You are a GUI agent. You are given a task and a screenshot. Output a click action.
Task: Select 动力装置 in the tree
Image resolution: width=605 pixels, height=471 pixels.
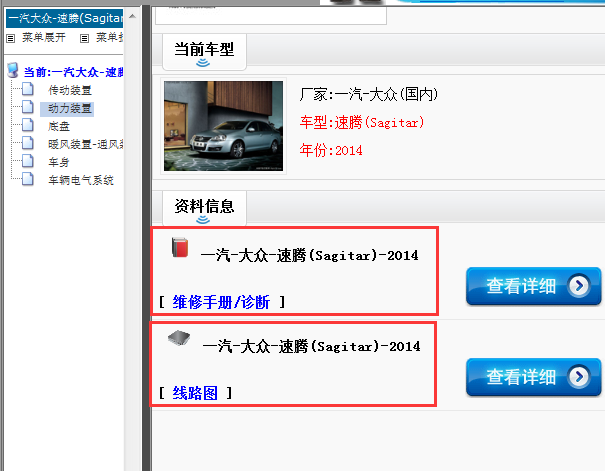click(67, 108)
